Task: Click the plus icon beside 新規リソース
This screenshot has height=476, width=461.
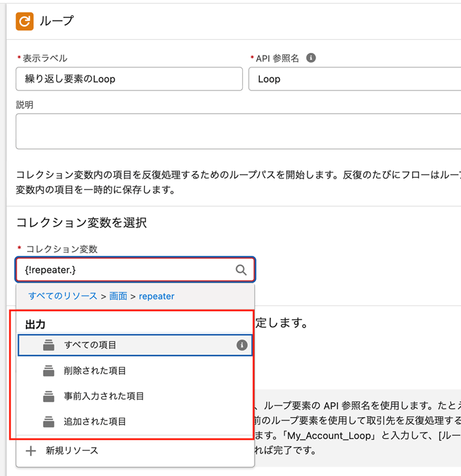Action: coord(30,450)
